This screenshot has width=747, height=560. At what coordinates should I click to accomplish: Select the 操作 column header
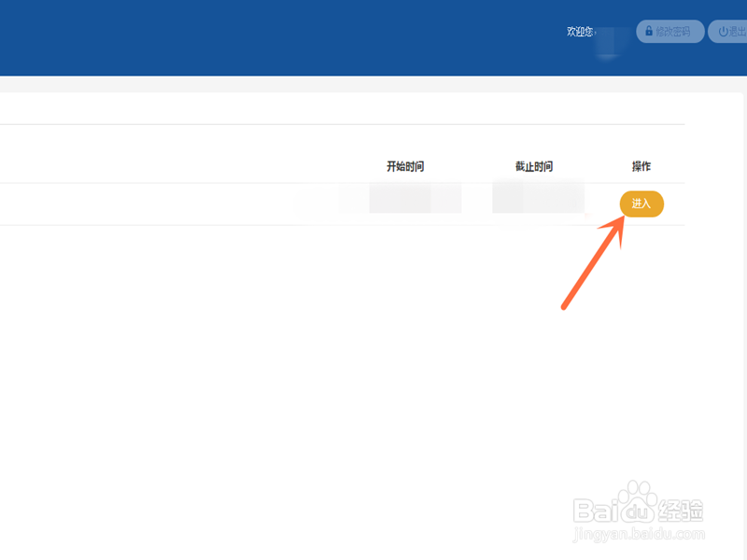(641, 166)
